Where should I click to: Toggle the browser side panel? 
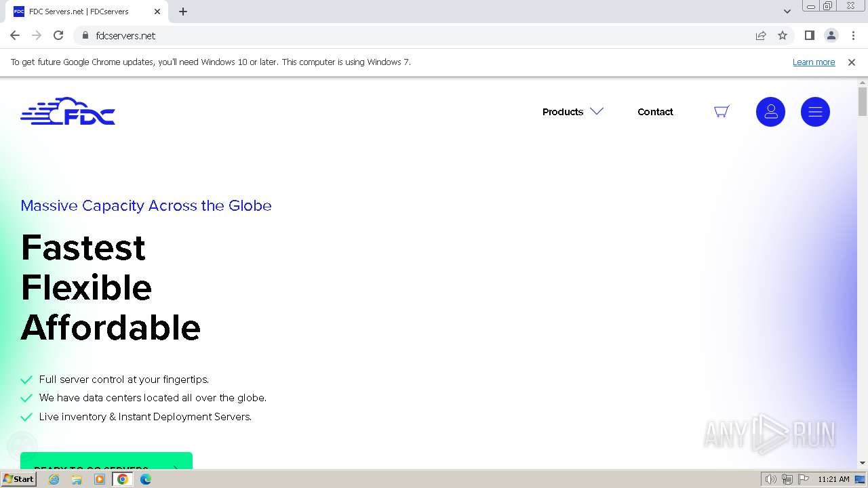809,35
